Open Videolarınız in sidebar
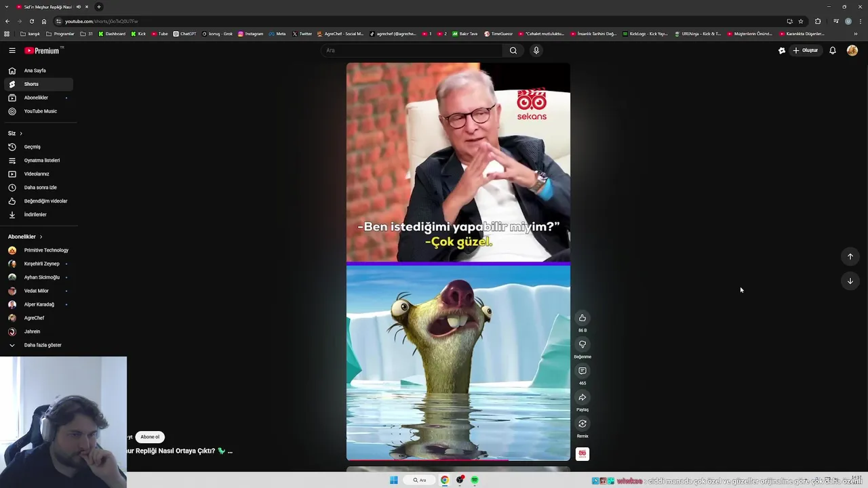The width and height of the screenshot is (868, 488). pyautogui.click(x=38, y=174)
